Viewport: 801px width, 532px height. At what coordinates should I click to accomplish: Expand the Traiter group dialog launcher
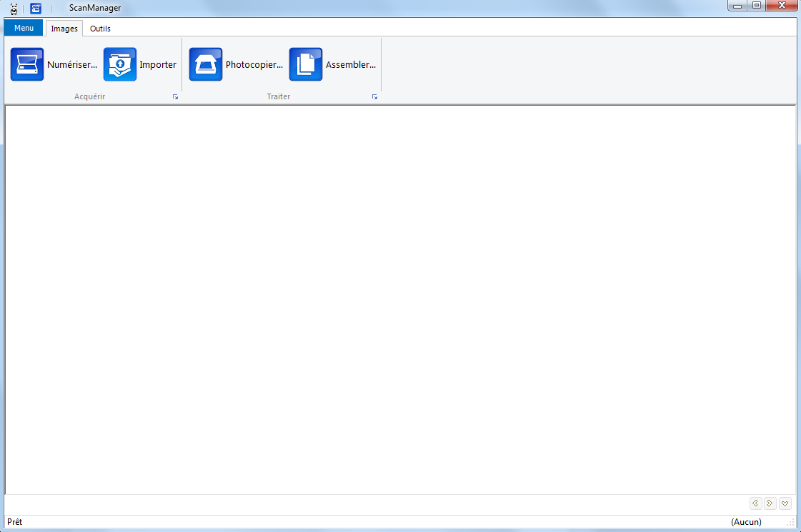pyautogui.click(x=374, y=96)
